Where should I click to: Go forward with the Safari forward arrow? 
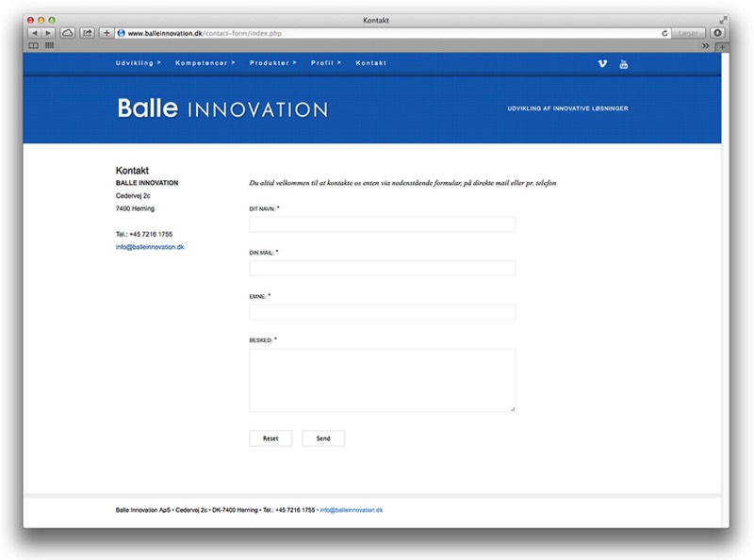tap(48, 33)
